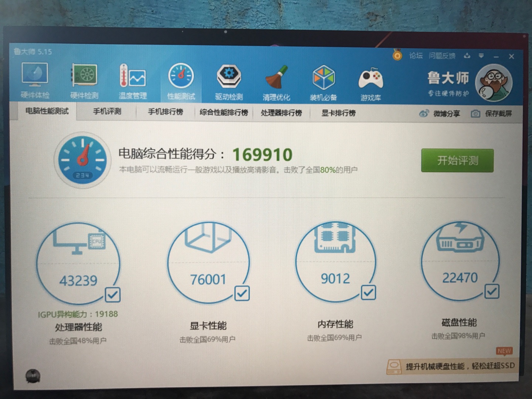This screenshot has width=532, height=399.
Task: Click the 提升机械硬盘性能 SSD promotion banner
Action: (452, 366)
